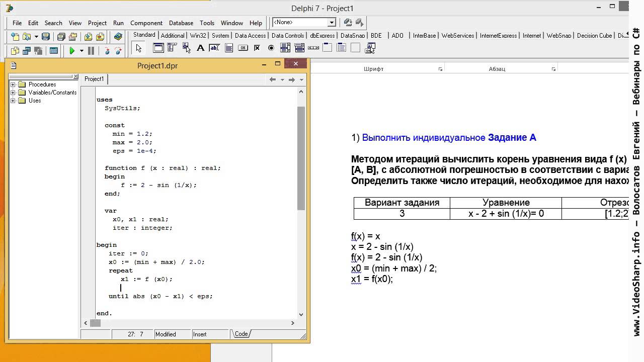Click the Open file toolbar icon
Image resolution: width=644 pixels, height=362 pixels.
(x=26, y=37)
